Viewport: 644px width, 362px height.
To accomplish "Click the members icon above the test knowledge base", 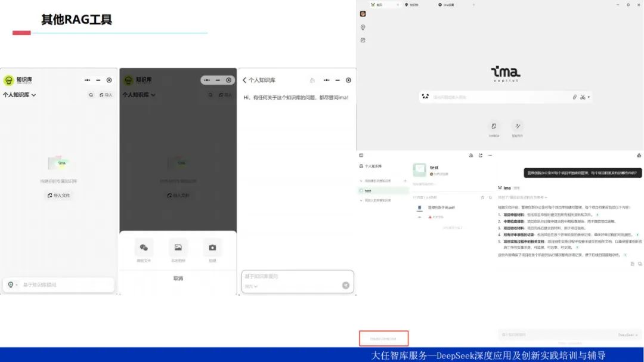I will [471, 155].
